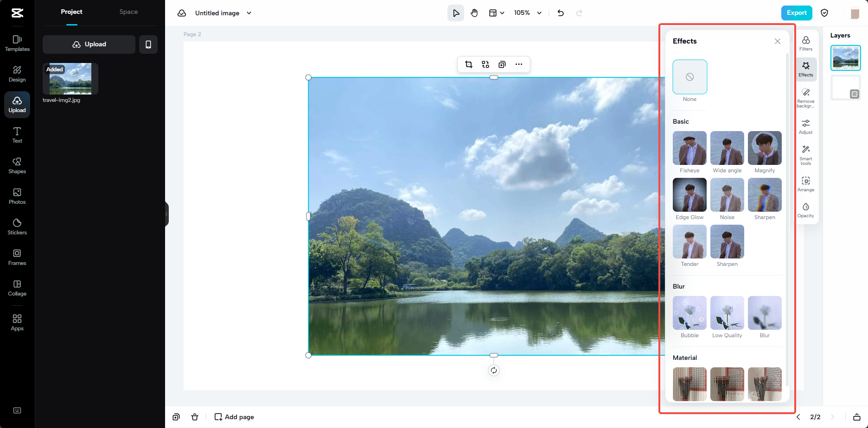Click the Export button
The width and height of the screenshot is (868, 428).
point(797,13)
